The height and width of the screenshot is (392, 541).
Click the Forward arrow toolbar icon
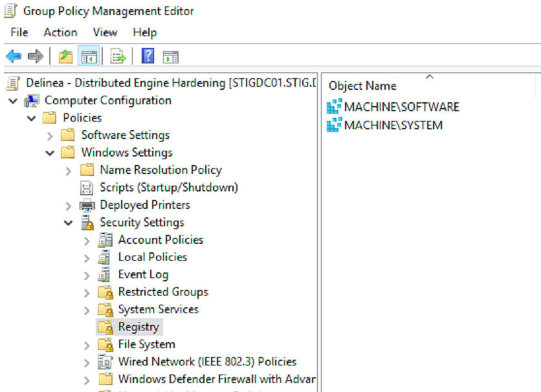(x=36, y=57)
